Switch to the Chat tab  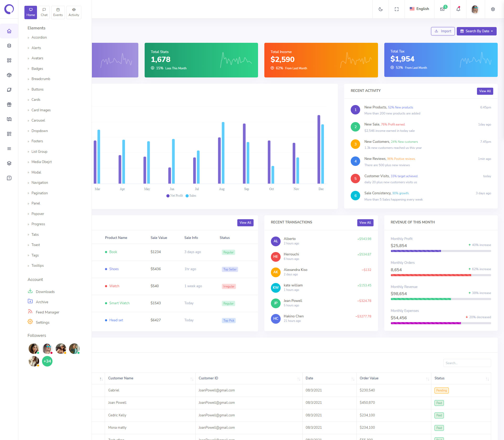tap(44, 12)
